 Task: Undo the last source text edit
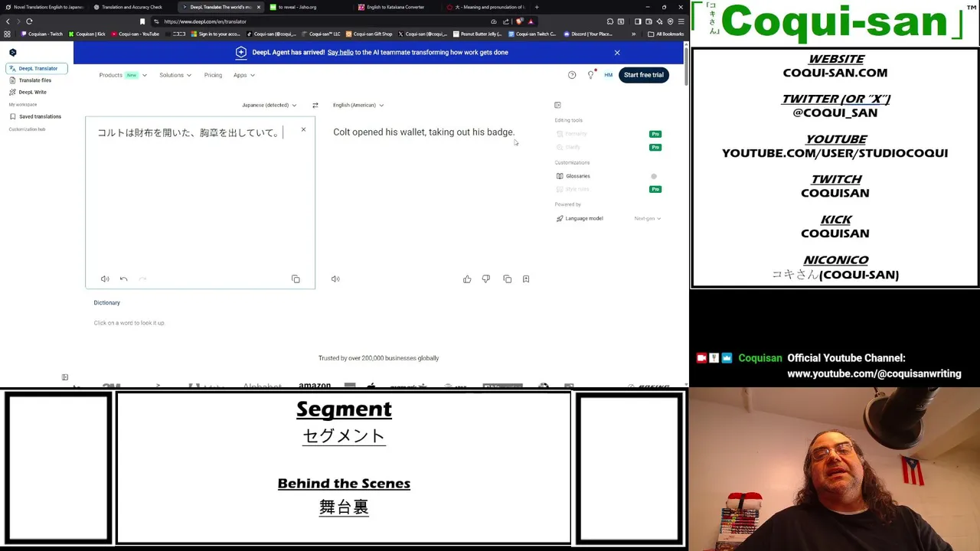123,279
